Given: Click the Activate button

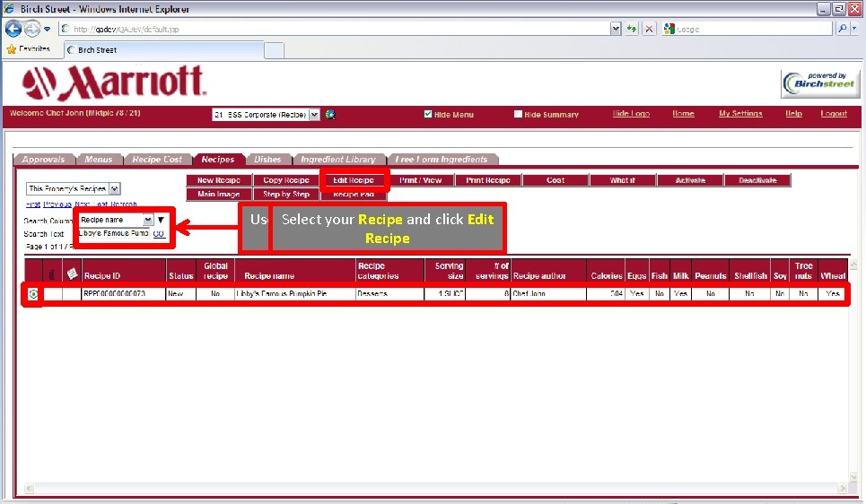Looking at the screenshot, I should (690, 180).
